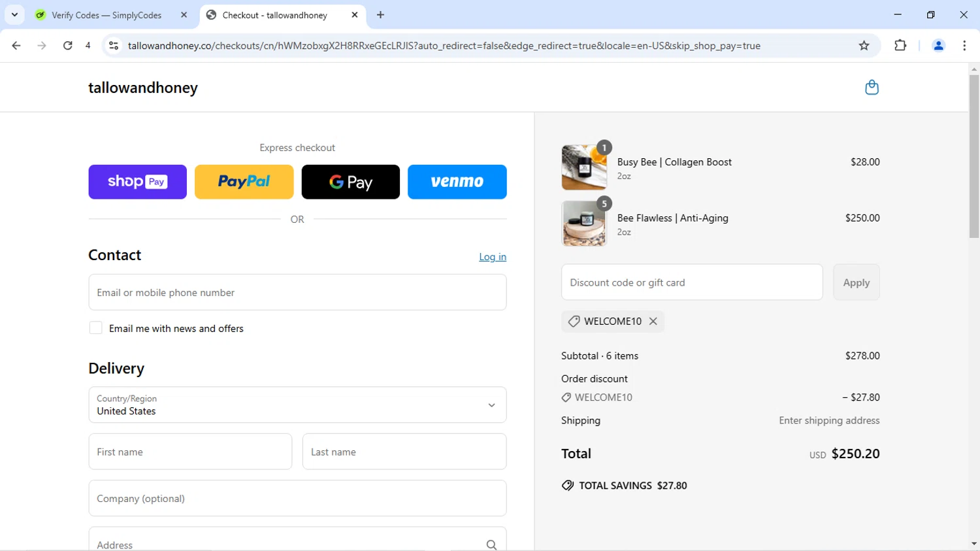Click the Contact section heading
The width and height of the screenshot is (980, 551).
click(x=115, y=255)
